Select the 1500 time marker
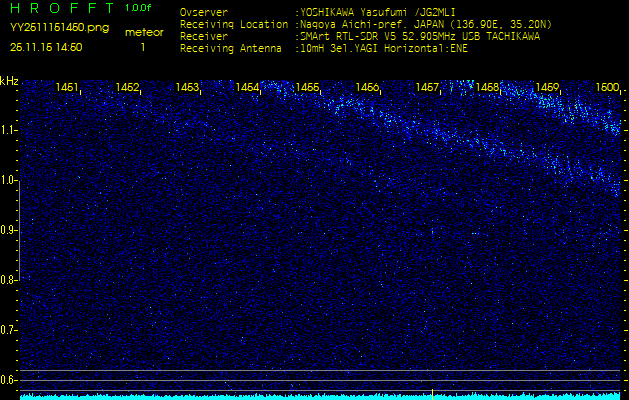The height and width of the screenshot is (400, 629). point(607,88)
